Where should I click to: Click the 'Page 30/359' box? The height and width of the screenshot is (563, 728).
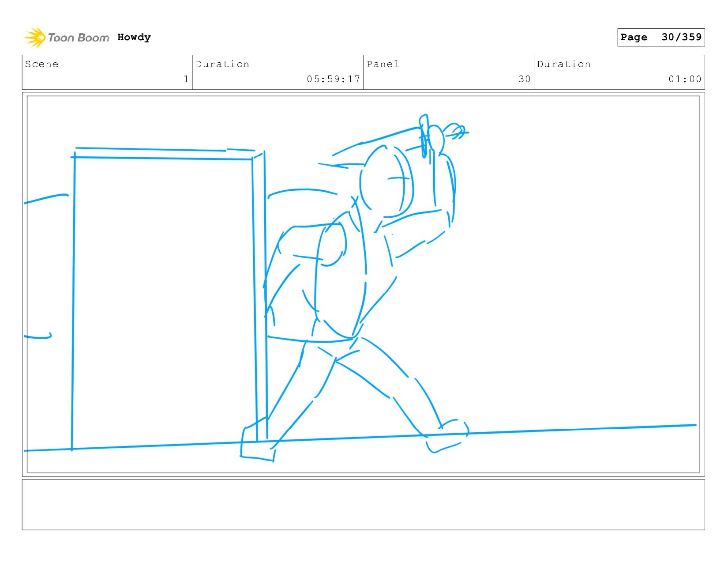pos(661,37)
